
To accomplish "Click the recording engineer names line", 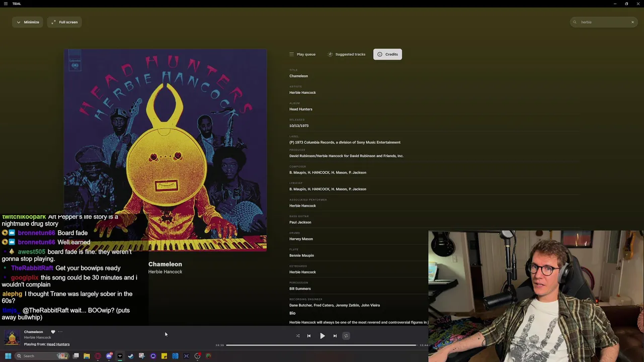I will [335, 305].
